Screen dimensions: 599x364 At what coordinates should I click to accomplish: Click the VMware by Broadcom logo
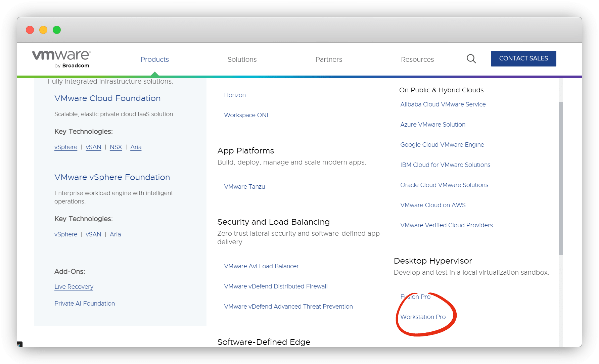(61, 59)
